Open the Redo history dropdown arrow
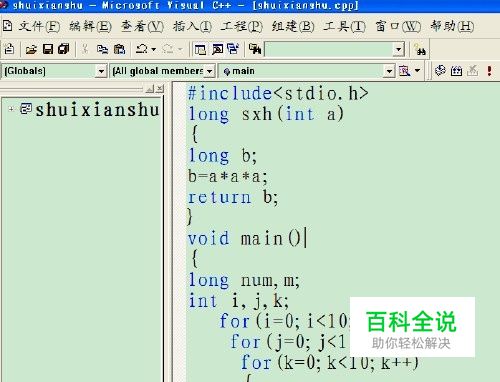Screen dimensions: 500x382 180,50
